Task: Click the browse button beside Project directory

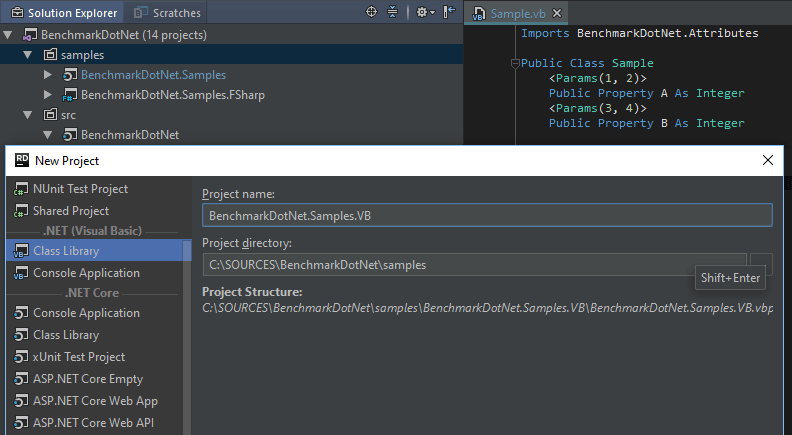Action: point(761,264)
